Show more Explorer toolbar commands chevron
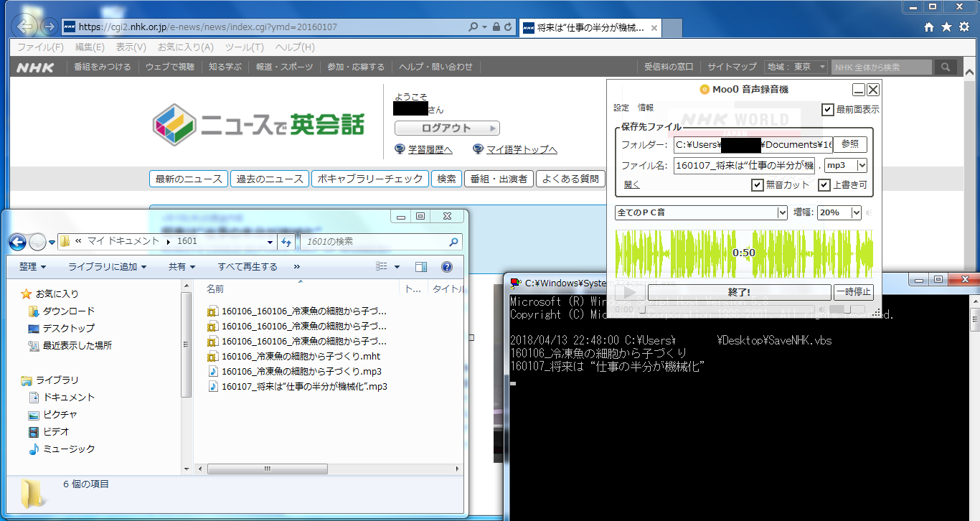The width and height of the screenshot is (980, 521). click(x=296, y=266)
